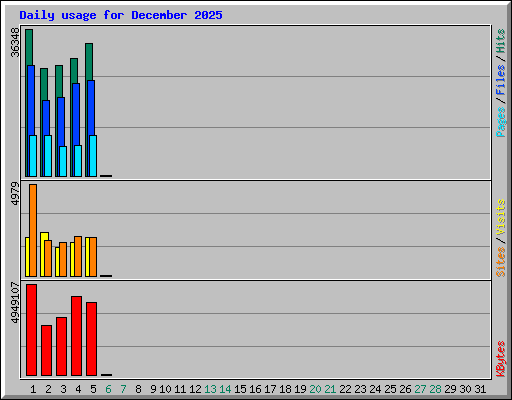
Task: Click the red KBytes bar for day 1
Action: point(31,330)
